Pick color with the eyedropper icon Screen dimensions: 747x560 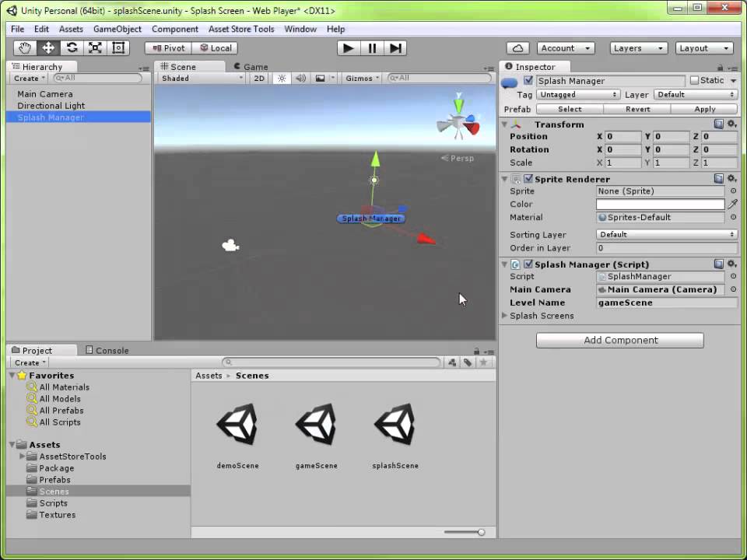coord(733,205)
